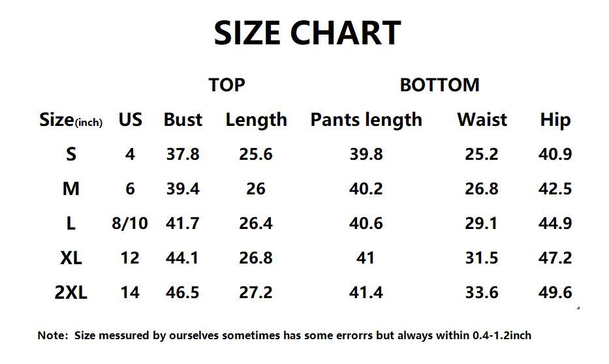Select the M size row label
Viewport: 609px width, 364px height.
[71, 189]
